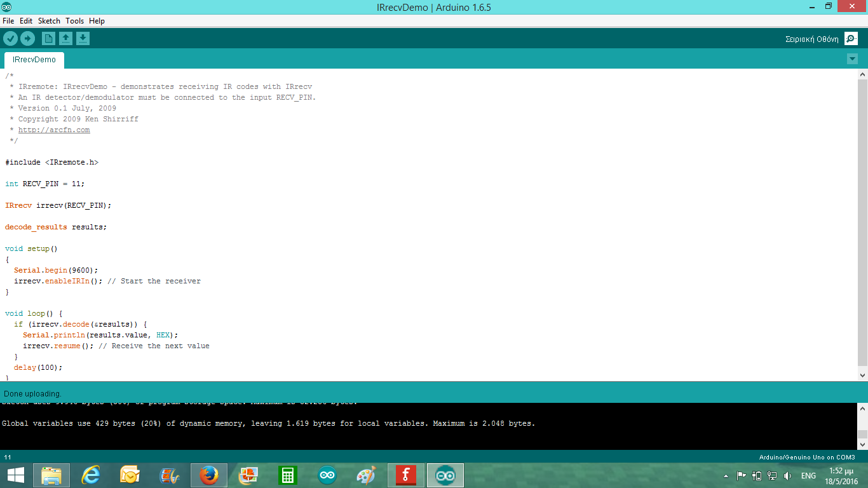Click the code editor scroll down arrow
The height and width of the screenshot is (488, 868).
point(862,376)
